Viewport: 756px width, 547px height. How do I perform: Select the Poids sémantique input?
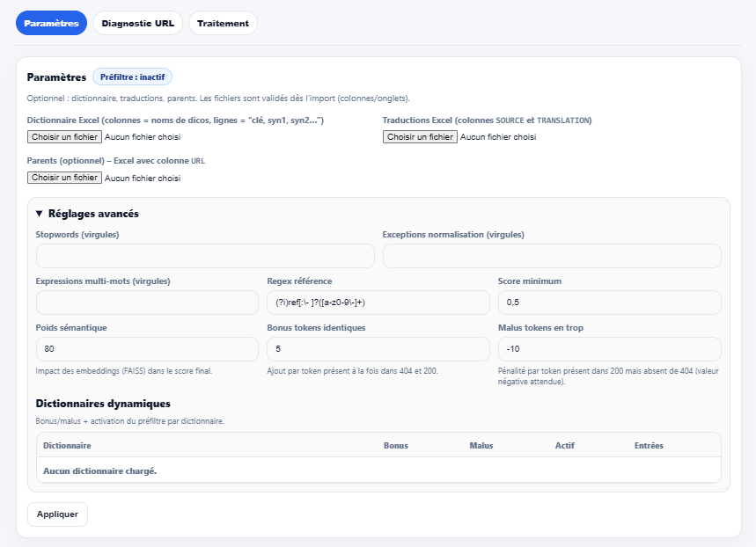click(147, 349)
